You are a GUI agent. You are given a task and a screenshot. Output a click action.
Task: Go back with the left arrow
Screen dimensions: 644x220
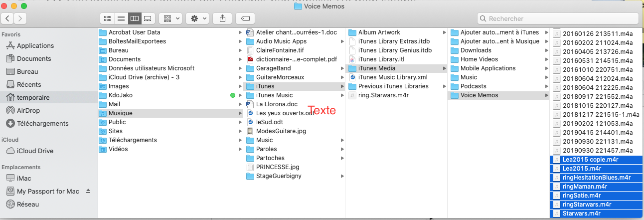click(8, 18)
